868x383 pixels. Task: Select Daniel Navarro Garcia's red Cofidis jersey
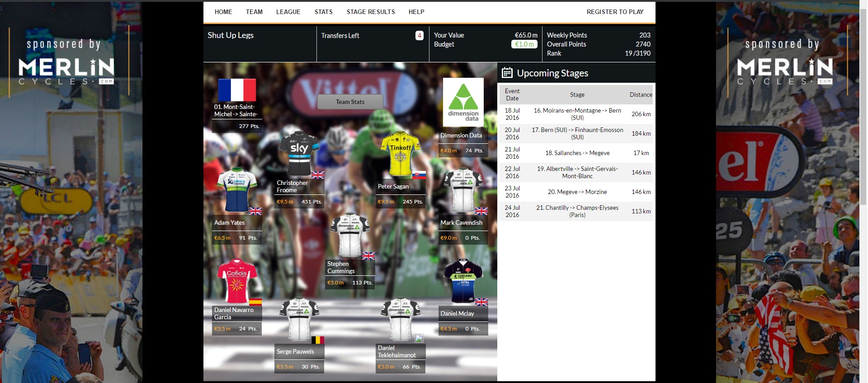[237, 281]
